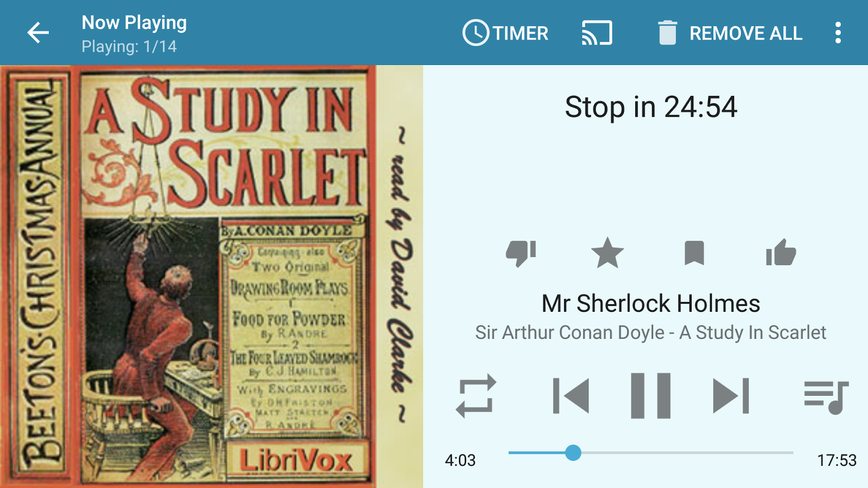Add a bookmark with bookmark icon
The height and width of the screenshot is (488, 868).
tap(694, 253)
